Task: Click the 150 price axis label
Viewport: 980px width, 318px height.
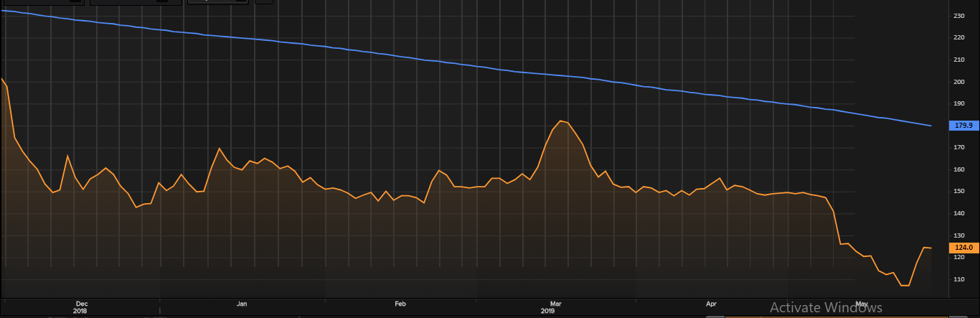Action: click(x=959, y=192)
